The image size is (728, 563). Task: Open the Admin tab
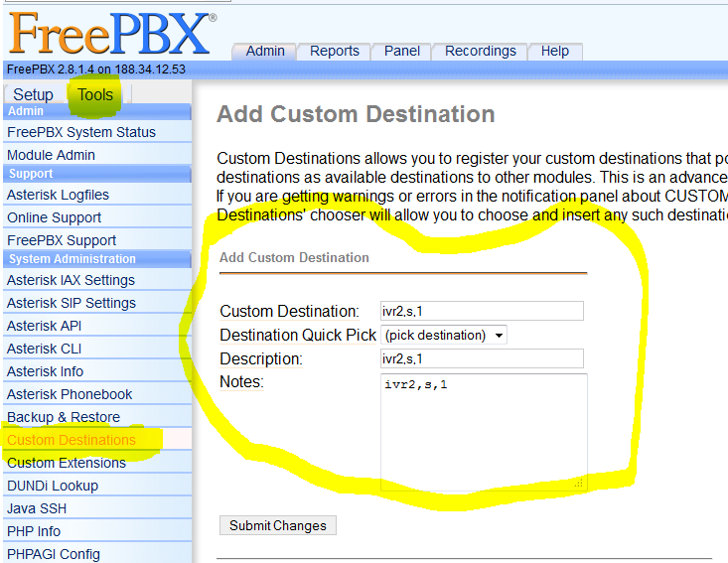265,51
